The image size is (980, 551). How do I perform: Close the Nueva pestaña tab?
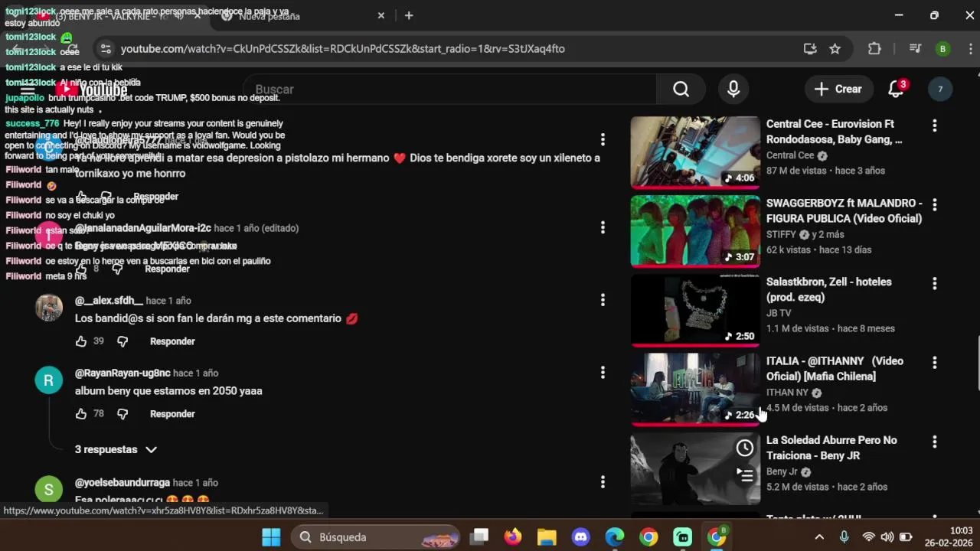381,15
